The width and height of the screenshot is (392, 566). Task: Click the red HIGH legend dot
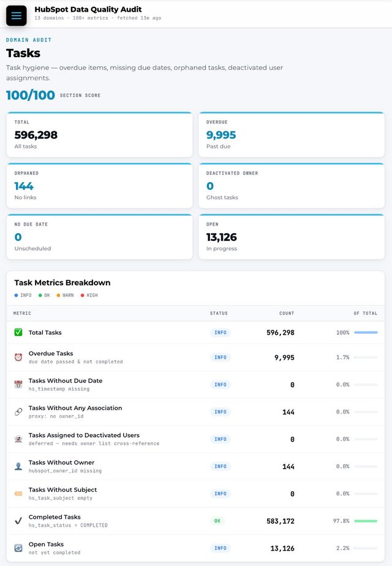click(x=82, y=296)
